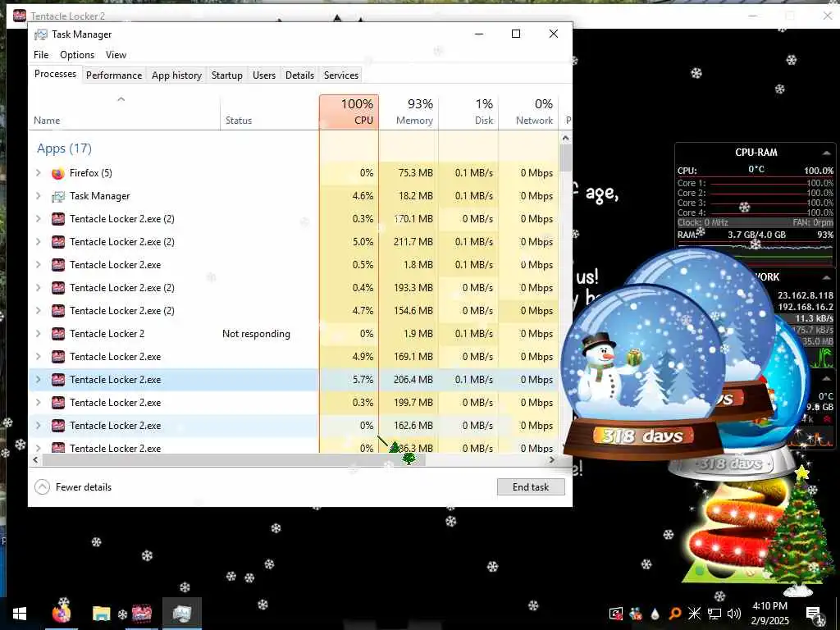Open the Windows Start menu
This screenshot has width=840, height=630.
point(20,614)
